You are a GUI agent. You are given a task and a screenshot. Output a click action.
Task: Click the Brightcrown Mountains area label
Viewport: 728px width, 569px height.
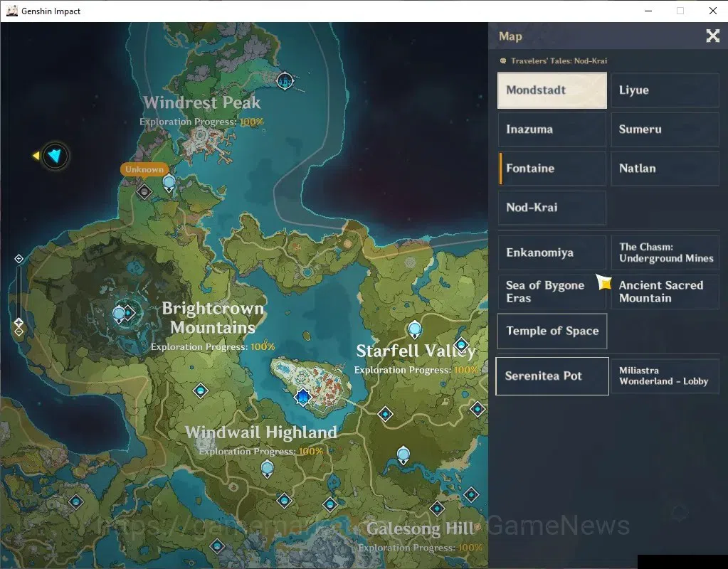point(213,318)
